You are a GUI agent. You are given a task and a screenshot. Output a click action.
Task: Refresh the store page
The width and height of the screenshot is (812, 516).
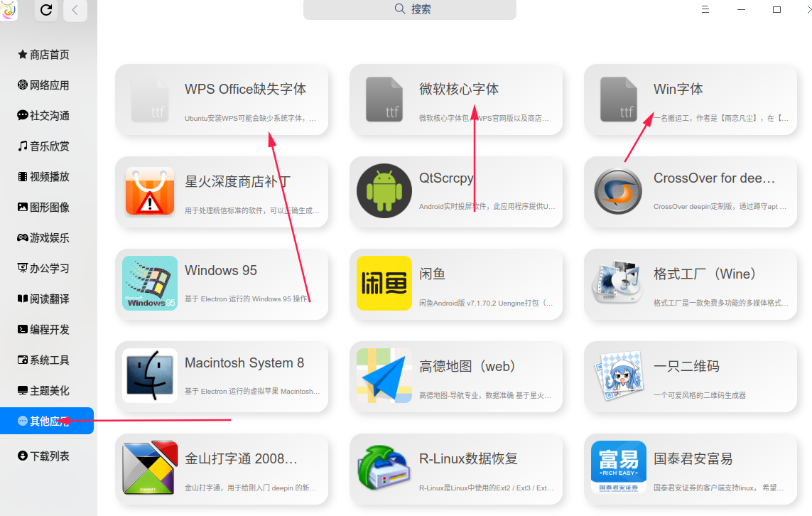coord(45,11)
